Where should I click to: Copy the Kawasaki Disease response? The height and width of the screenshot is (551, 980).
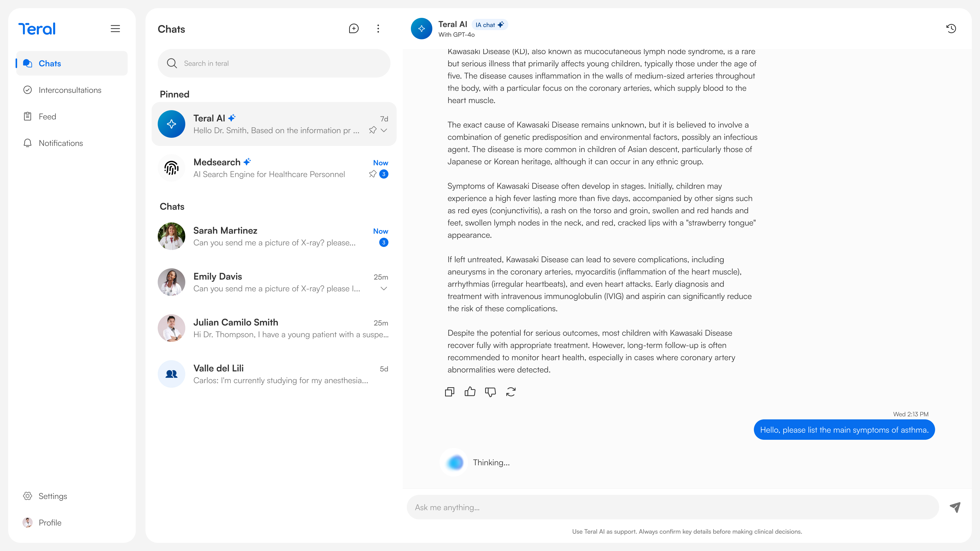point(449,392)
